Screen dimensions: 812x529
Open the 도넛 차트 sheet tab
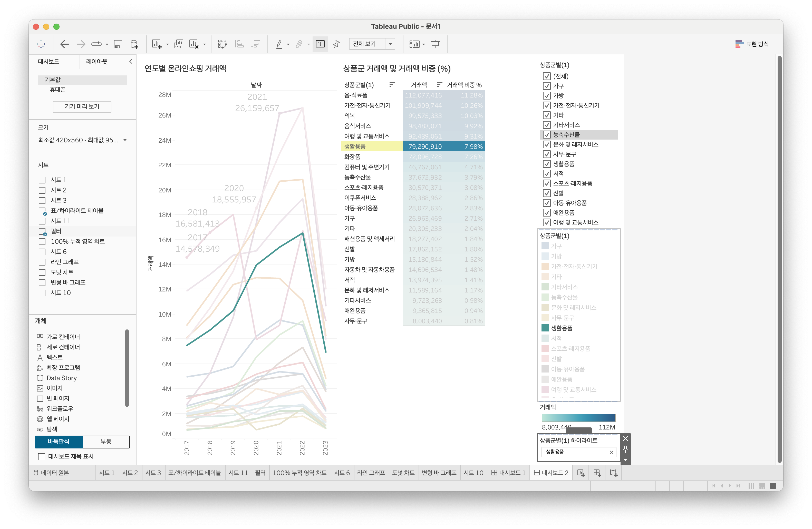(403, 473)
